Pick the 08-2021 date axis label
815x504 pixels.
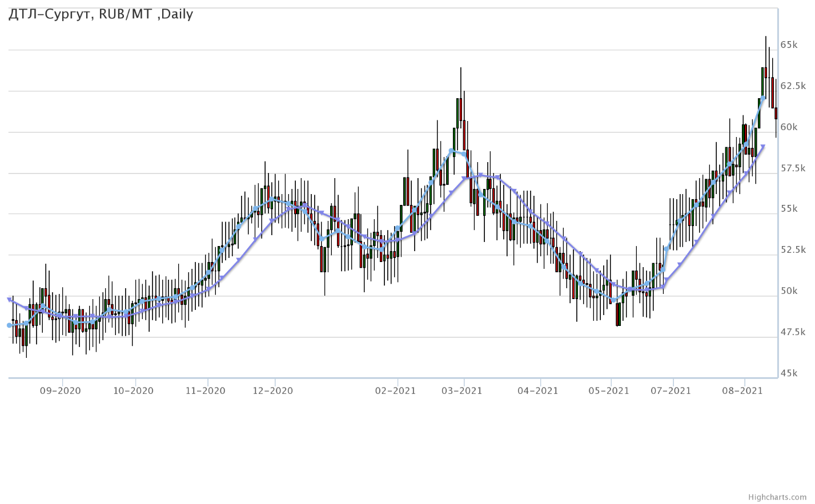coord(743,391)
